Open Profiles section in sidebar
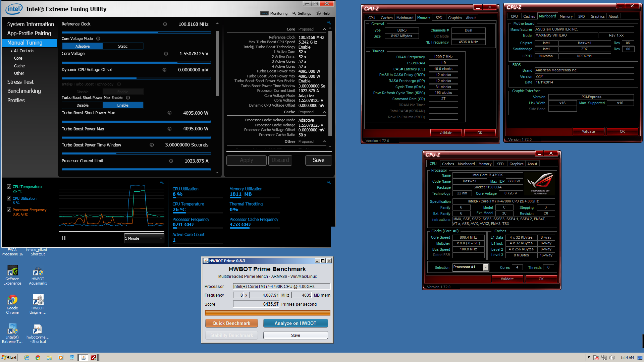644x362 pixels. point(16,100)
